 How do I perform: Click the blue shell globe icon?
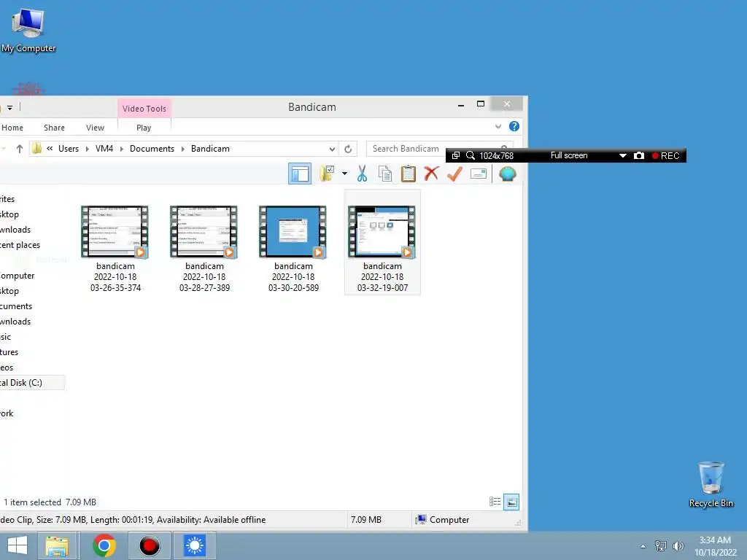coord(508,174)
